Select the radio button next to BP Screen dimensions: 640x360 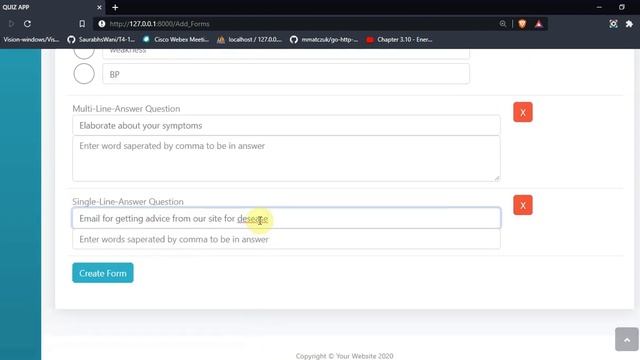pos(84,74)
